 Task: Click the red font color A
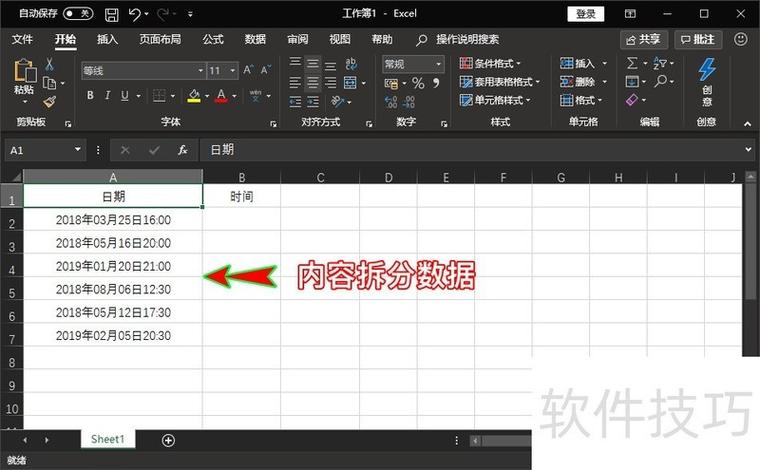222,96
